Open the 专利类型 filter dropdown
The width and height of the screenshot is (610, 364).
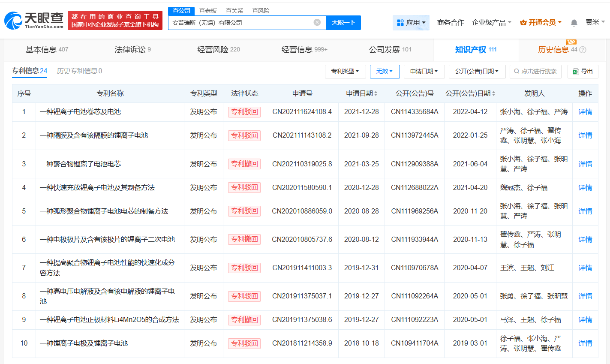(x=345, y=71)
